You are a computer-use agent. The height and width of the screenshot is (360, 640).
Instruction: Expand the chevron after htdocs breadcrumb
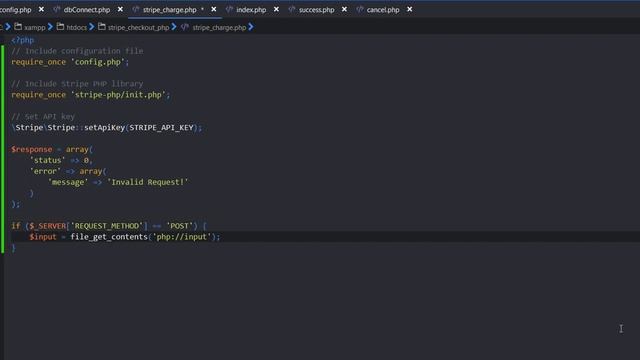coord(91,27)
